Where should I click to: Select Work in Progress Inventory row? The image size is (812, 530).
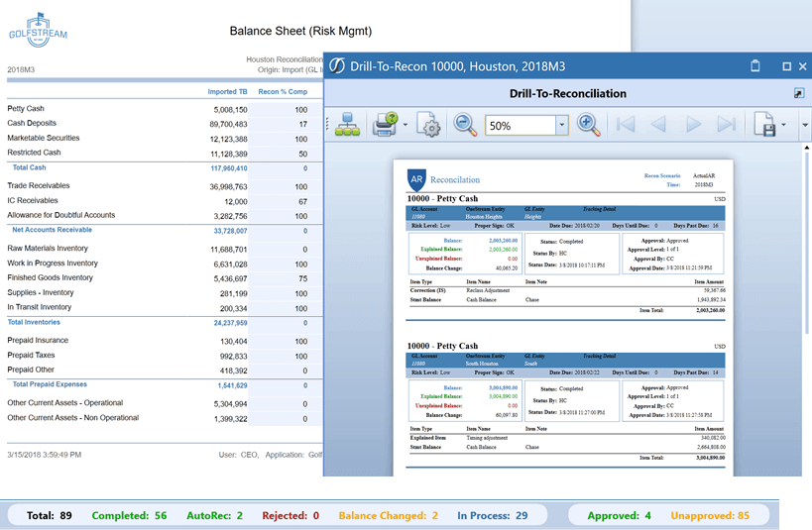[53, 264]
